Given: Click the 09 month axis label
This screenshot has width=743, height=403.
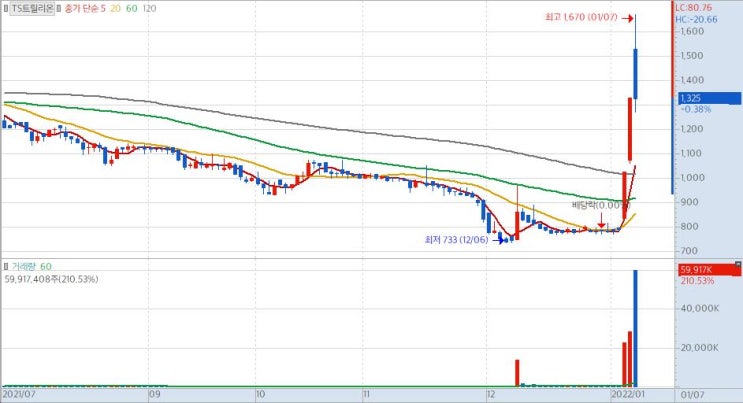Looking at the screenshot, I should pos(154,394).
